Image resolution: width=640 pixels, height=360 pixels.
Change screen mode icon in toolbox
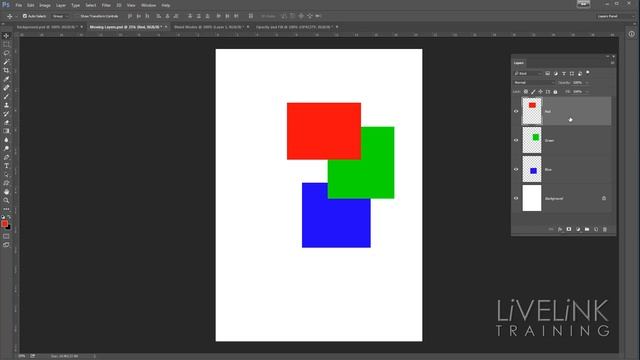6,245
